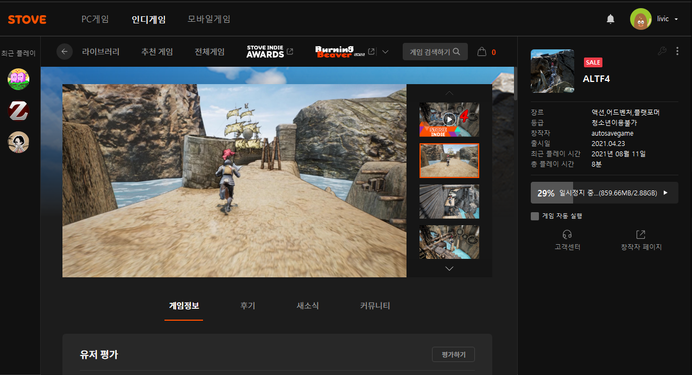Select the red Z game in recent play
Image resolution: width=692 pixels, height=375 pixels.
point(19,110)
